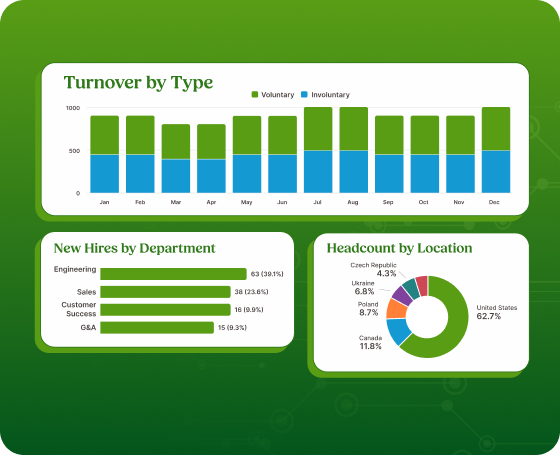Toggle the Involuntary legend swatch
This screenshot has height=455, width=560.
pyautogui.click(x=304, y=95)
